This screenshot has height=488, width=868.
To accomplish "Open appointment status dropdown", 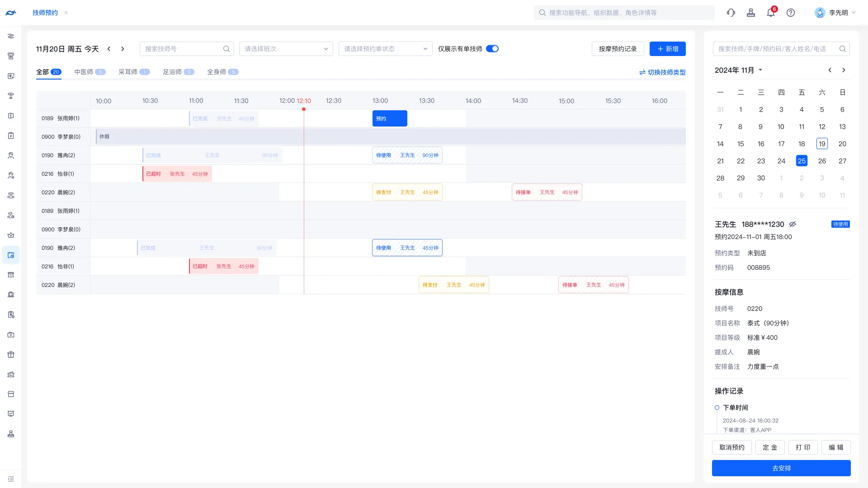I will pyautogui.click(x=385, y=49).
